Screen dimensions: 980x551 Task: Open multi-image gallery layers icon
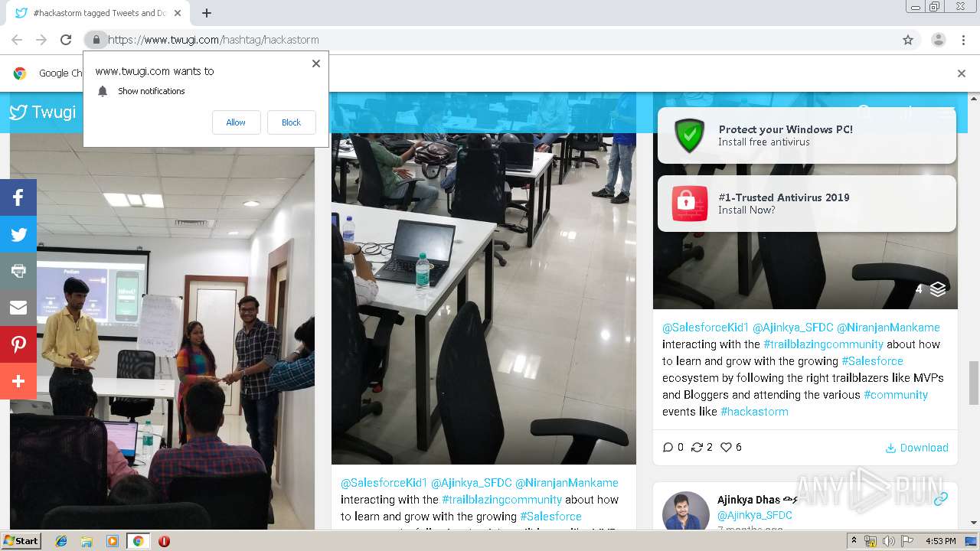click(938, 289)
